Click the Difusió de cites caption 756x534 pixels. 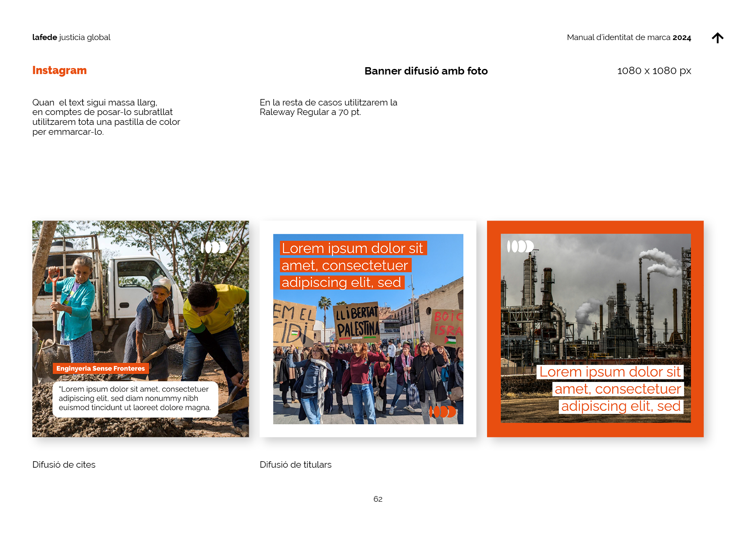coord(64,465)
